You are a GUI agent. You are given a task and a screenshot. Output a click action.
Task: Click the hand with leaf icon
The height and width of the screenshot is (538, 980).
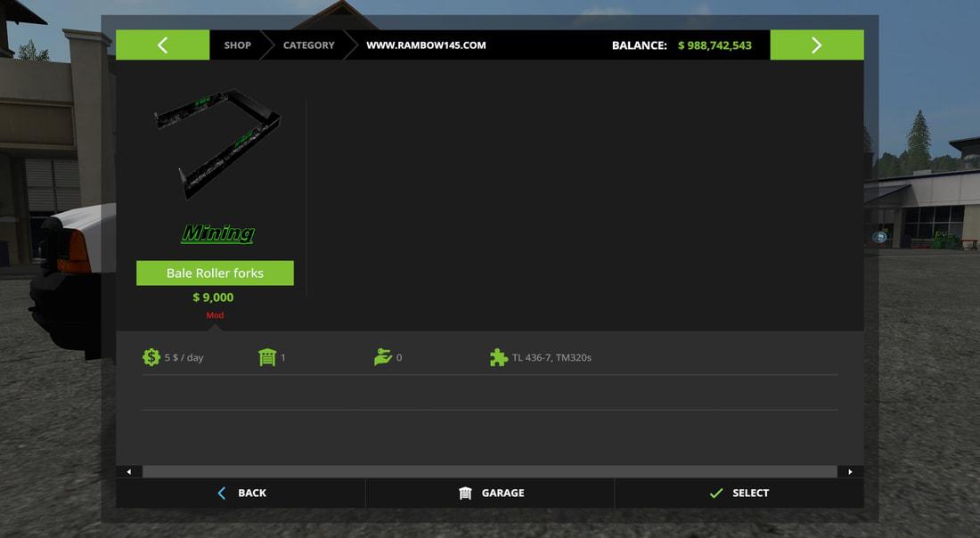[383, 357]
